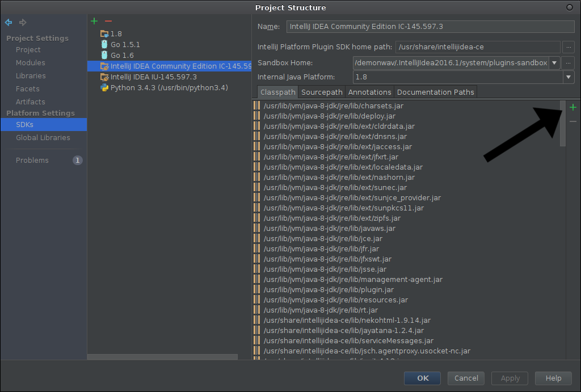Screen dimensions: 581x392
Task: Switch to the Annotations tab
Action: point(369,92)
